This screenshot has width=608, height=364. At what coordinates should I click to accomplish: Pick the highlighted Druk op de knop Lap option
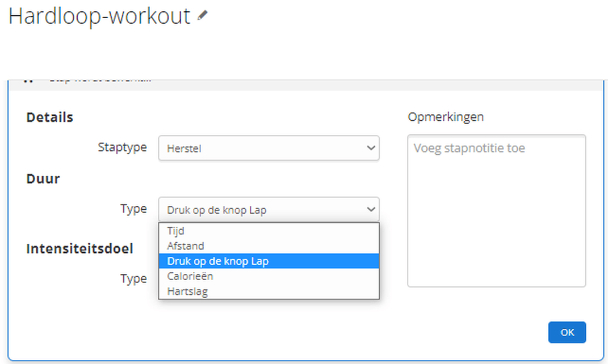click(218, 261)
